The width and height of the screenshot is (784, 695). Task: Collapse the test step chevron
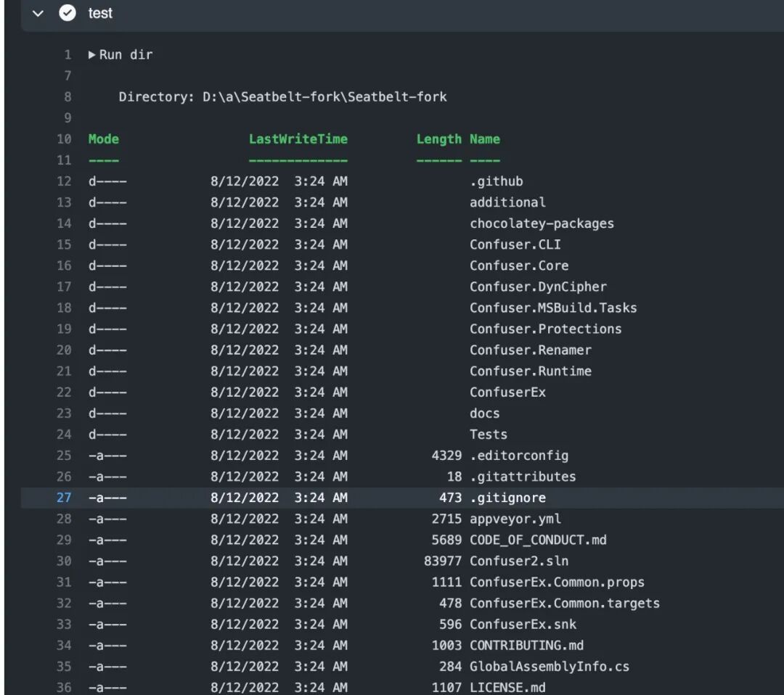click(38, 14)
